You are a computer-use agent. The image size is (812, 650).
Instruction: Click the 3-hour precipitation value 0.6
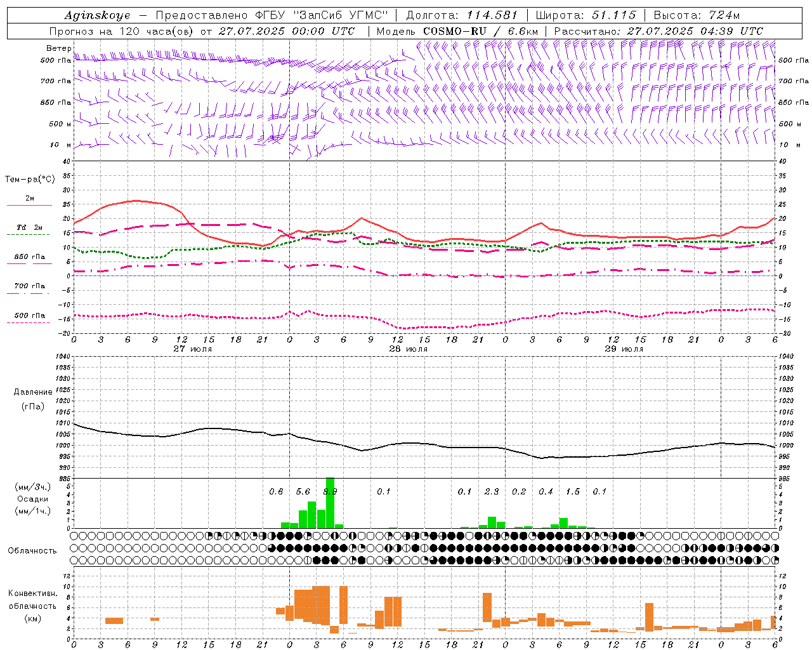[x=276, y=491]
